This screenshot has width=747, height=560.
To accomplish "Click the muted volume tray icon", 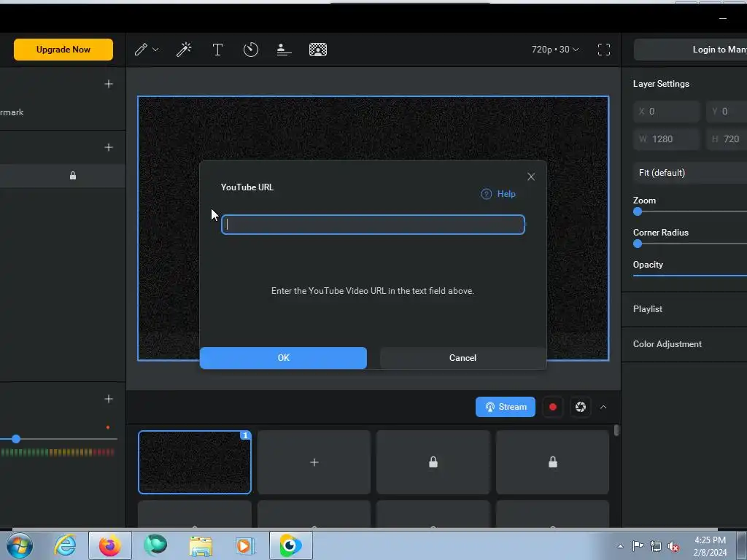I will [673, 546].
